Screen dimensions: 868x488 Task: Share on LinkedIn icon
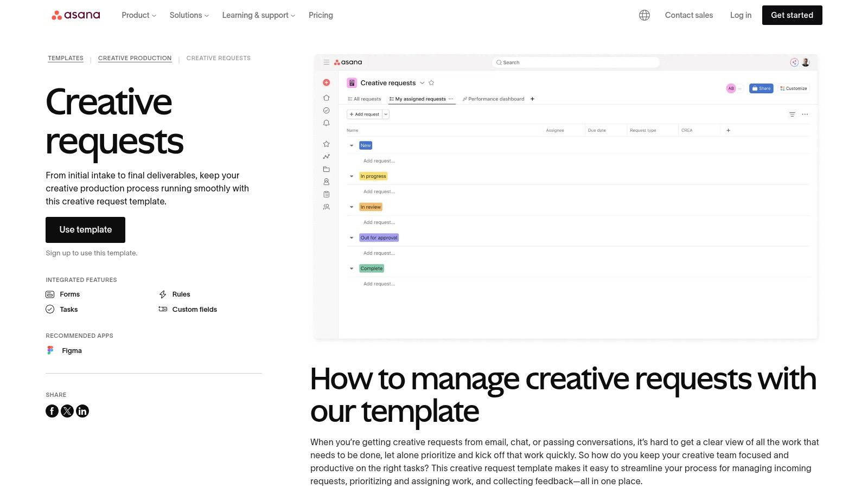(82, 411)
